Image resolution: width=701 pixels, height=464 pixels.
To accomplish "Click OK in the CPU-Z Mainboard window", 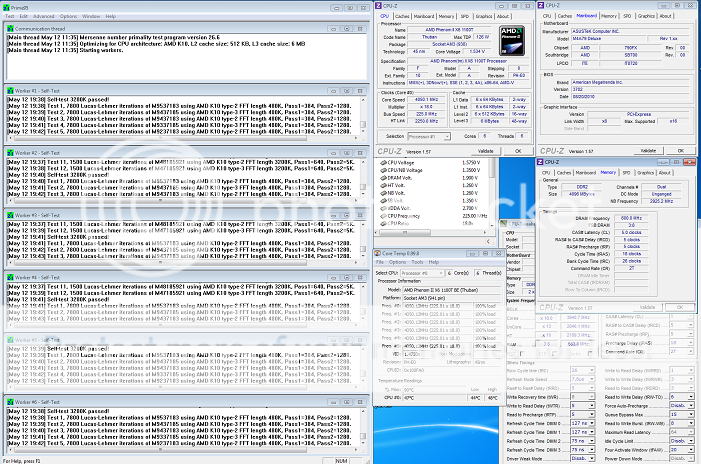I will (x=680, y=151).
